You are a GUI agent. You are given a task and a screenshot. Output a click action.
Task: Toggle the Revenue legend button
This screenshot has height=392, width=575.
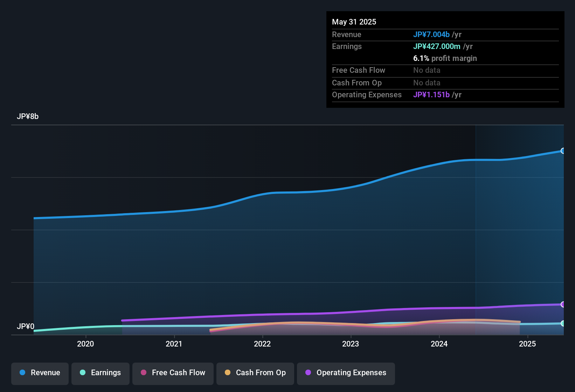[x=40, y=373]
